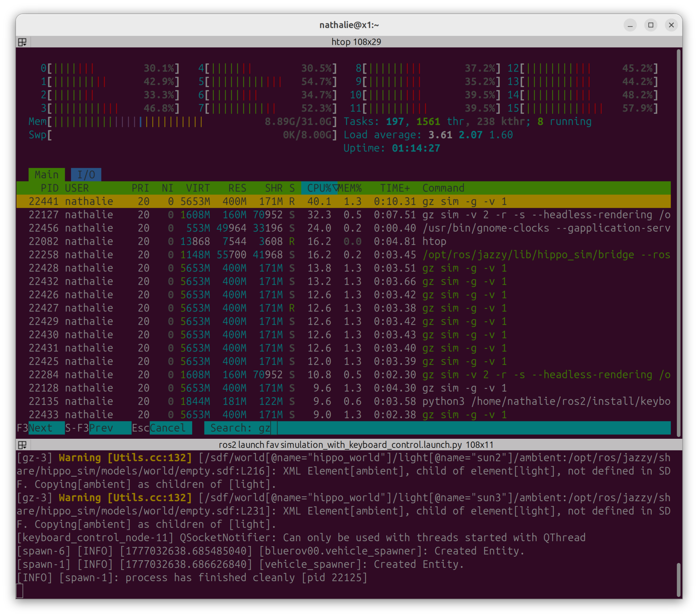698x616 pixels.
Task: Select process row PID 22425
Action: pos(344,361)
